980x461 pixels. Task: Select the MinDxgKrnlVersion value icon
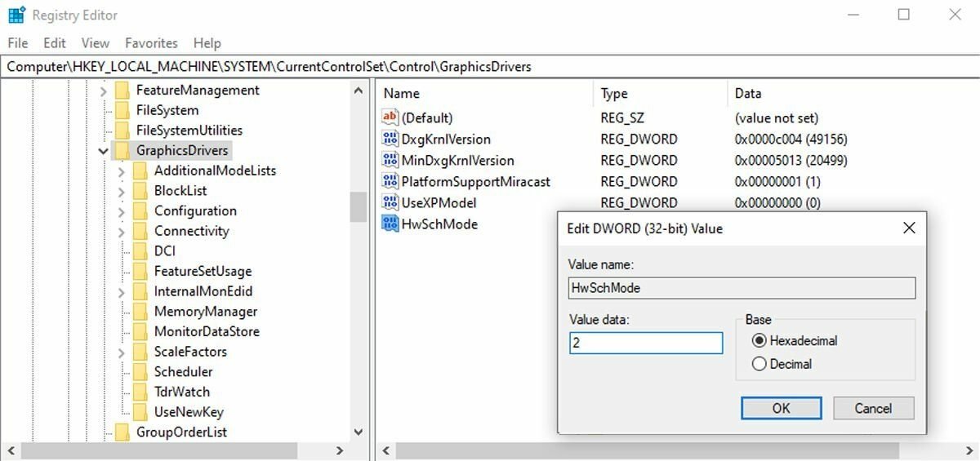390,161
